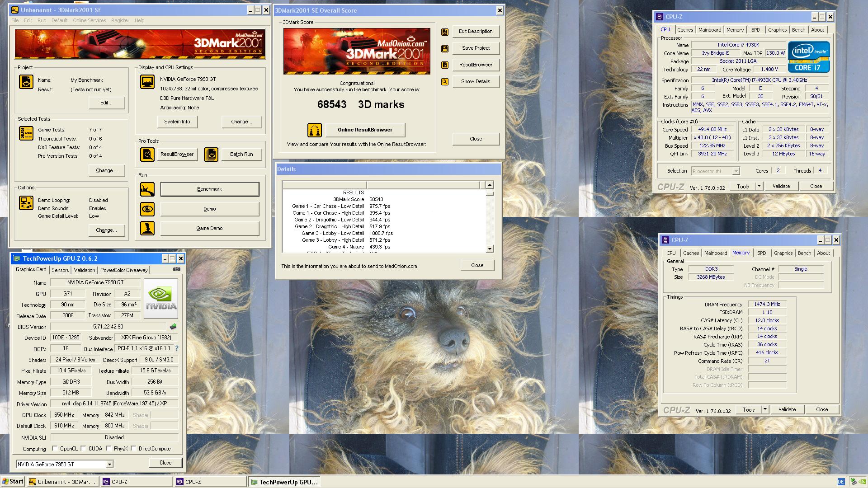868x488 pixels.
Task: Open the Help menu in 3DMark
Action: click(x=140, y=20)
